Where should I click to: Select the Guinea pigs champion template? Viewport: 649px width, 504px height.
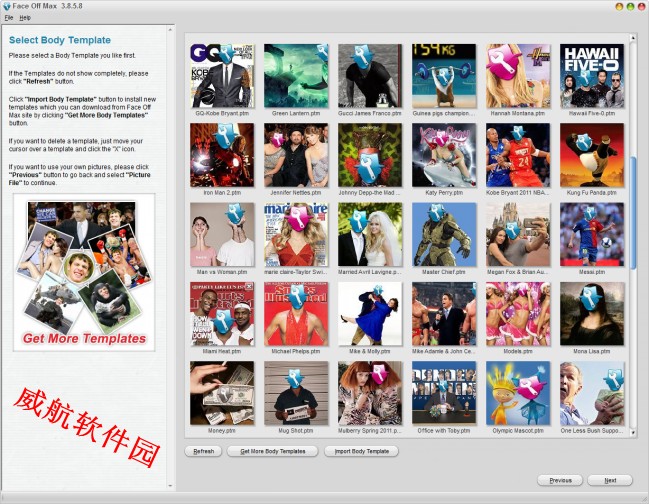pos(444,76)
